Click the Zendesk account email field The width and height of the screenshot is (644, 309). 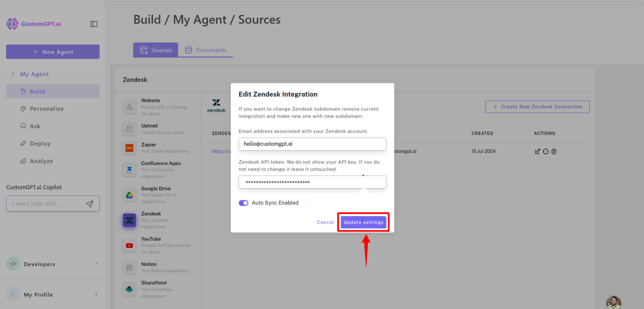pyautogui.click(x=312, y=144)
